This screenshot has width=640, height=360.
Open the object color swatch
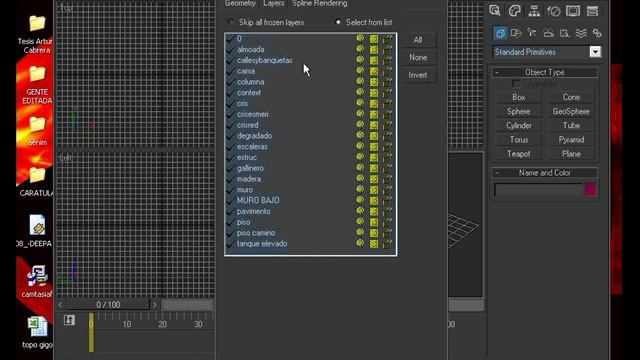click(x=590, y=189)
